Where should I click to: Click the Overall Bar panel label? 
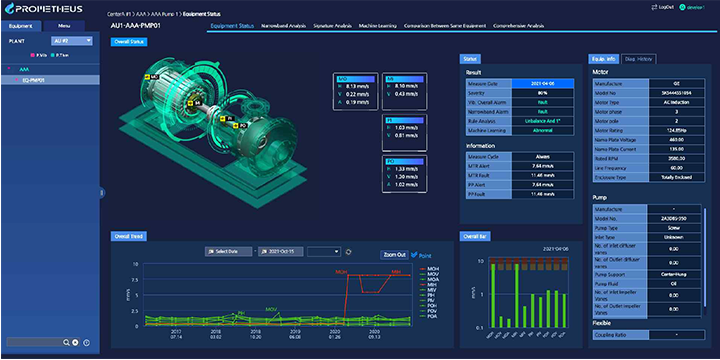coord(475,236)
